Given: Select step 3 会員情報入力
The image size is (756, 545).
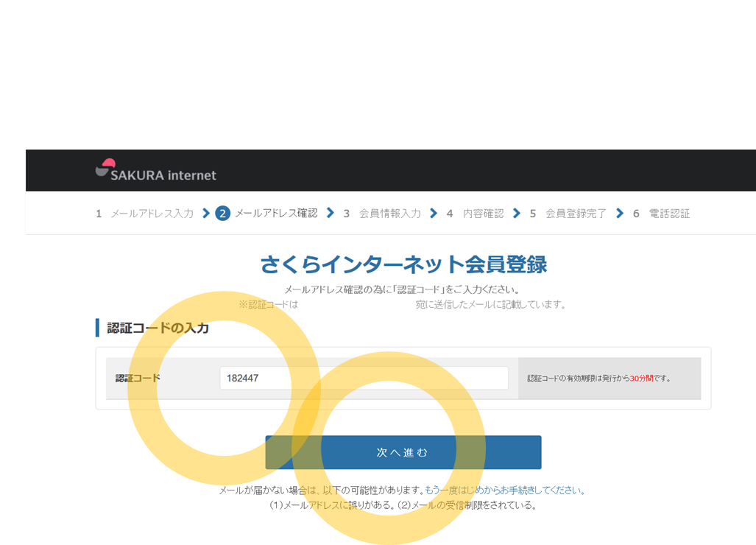Looking at the screenshot, I should [x=382, y=214].
